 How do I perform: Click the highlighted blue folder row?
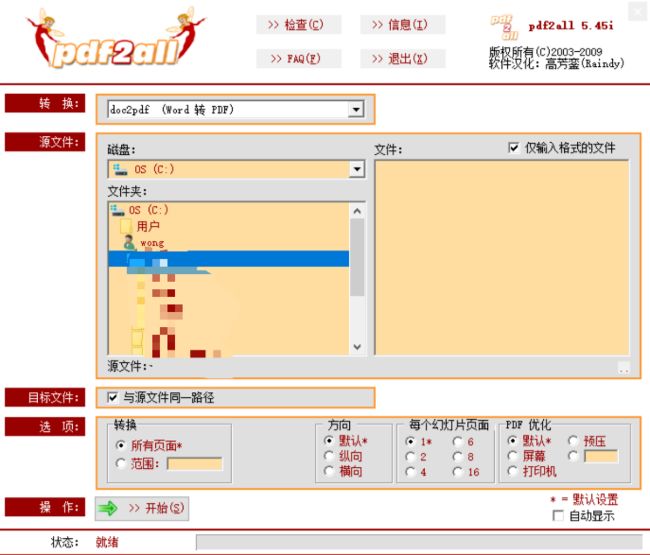tap(228, 258)
